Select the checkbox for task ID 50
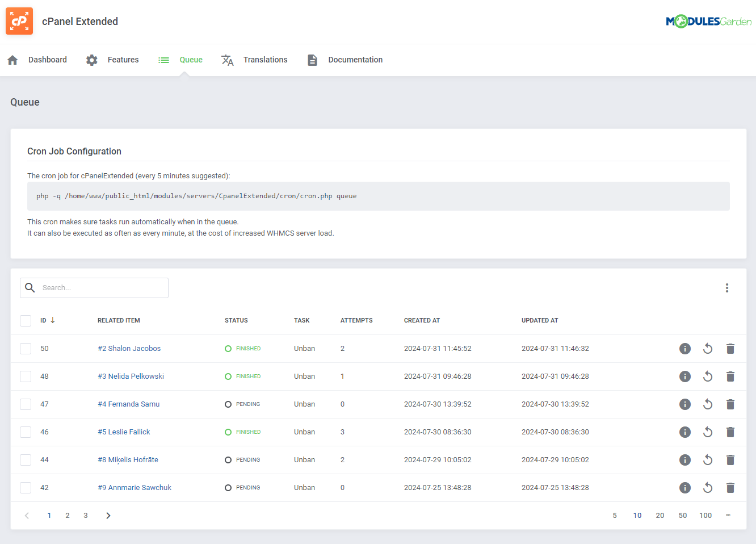Viewport: 756px width, 544px height. (x=25, y=348)
